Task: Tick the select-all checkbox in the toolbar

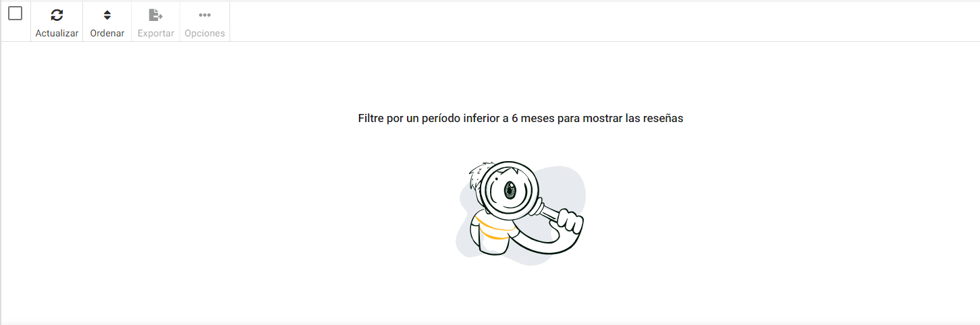Action: pyautogui.click(x=15, y=13)
